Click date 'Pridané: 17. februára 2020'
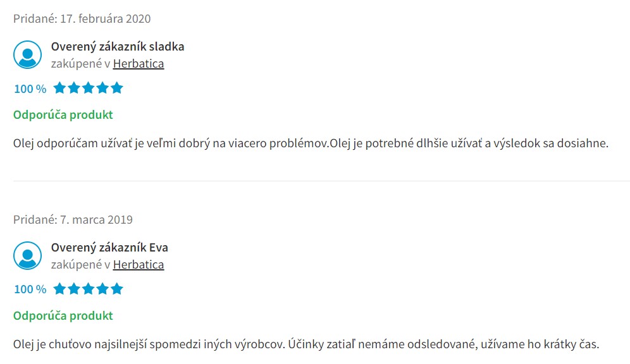 [82, 18]
